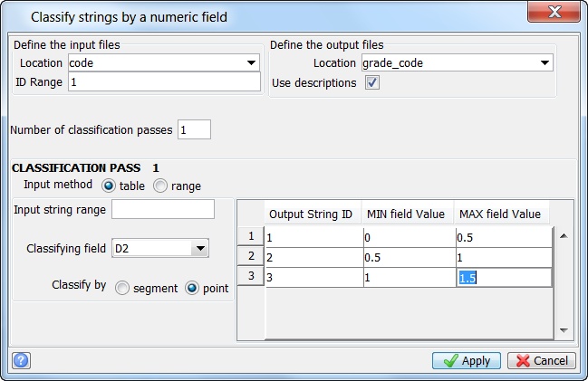Viewport: 588px width, 381px height.
Task: Click the red X Cancel icon
Action: [522, 360]
